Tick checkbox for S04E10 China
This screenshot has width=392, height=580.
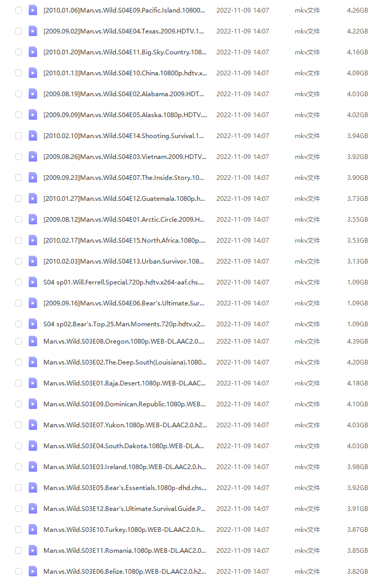click(x=18, y=73)
